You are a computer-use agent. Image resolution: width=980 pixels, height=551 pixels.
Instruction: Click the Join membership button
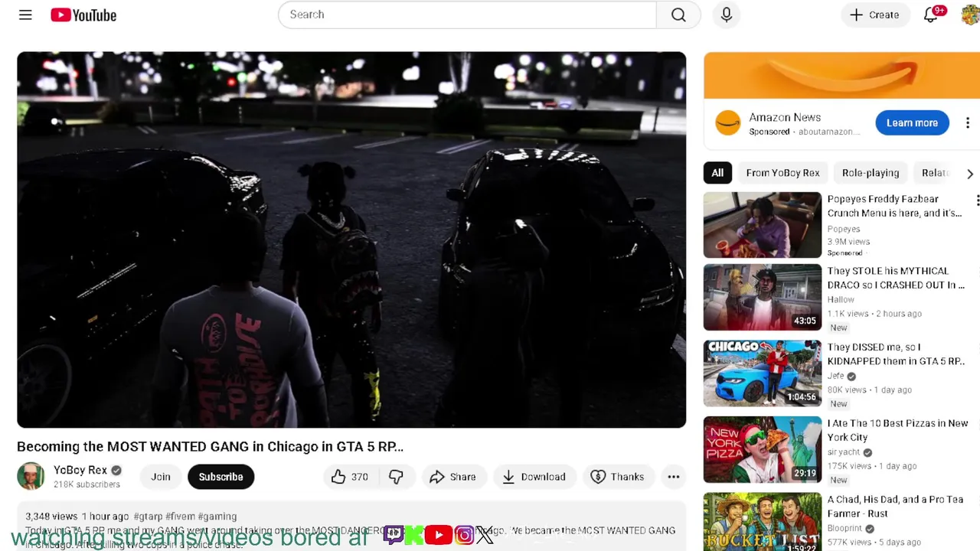pos(161,477)
